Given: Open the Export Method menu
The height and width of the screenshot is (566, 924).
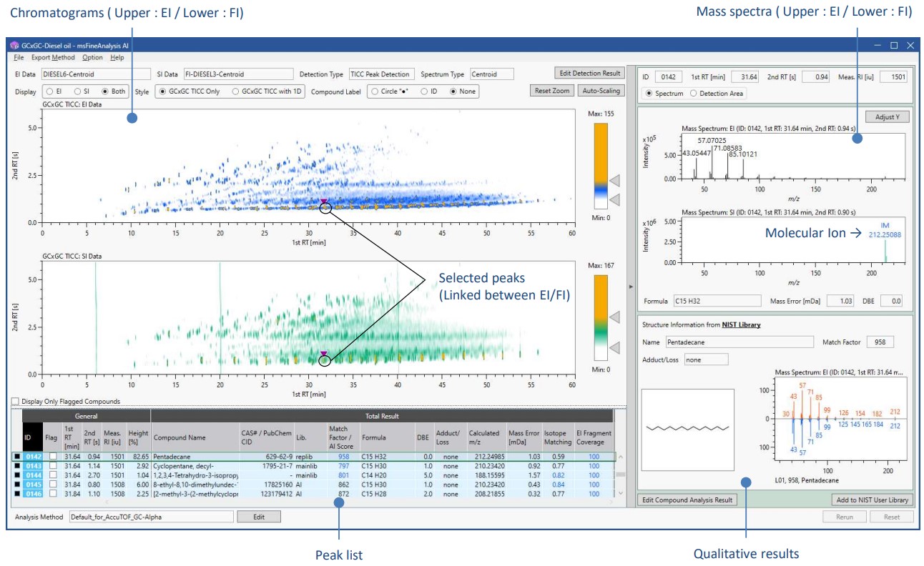Looking at the screenshot, I should (x=52, y=57).
